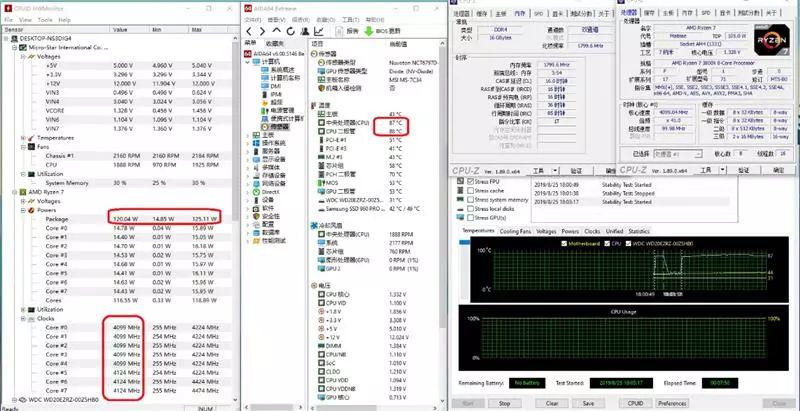Viewport: 800px width, 411px height.
Task: Open HWMonitor View menu
Action: (x=26, y=20)
